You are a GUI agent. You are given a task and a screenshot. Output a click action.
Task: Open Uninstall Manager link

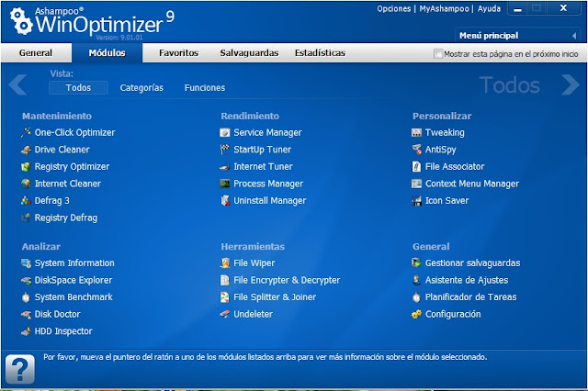tap(270, 200)
